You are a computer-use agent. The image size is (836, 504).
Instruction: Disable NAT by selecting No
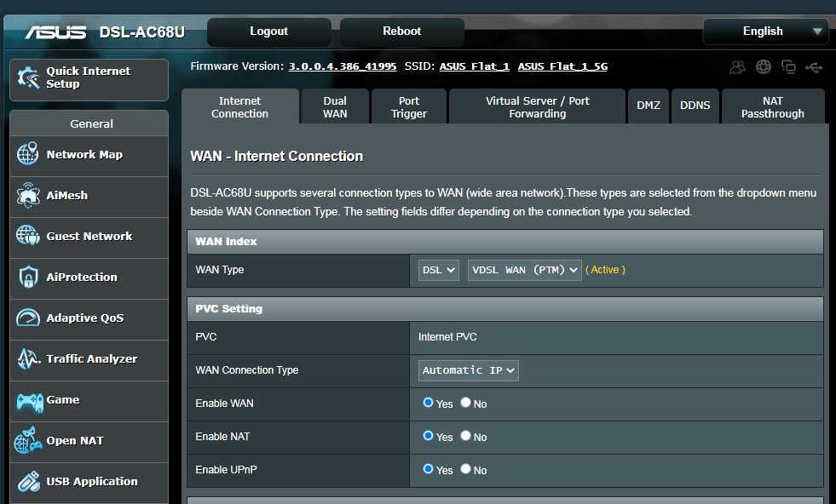tap(466, 437)
